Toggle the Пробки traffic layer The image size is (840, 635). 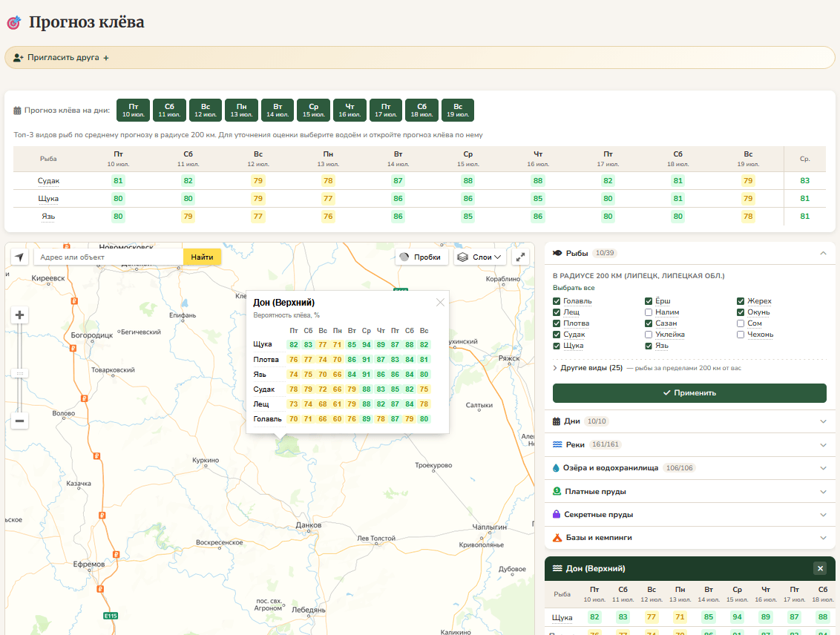[x=421, y=257]
